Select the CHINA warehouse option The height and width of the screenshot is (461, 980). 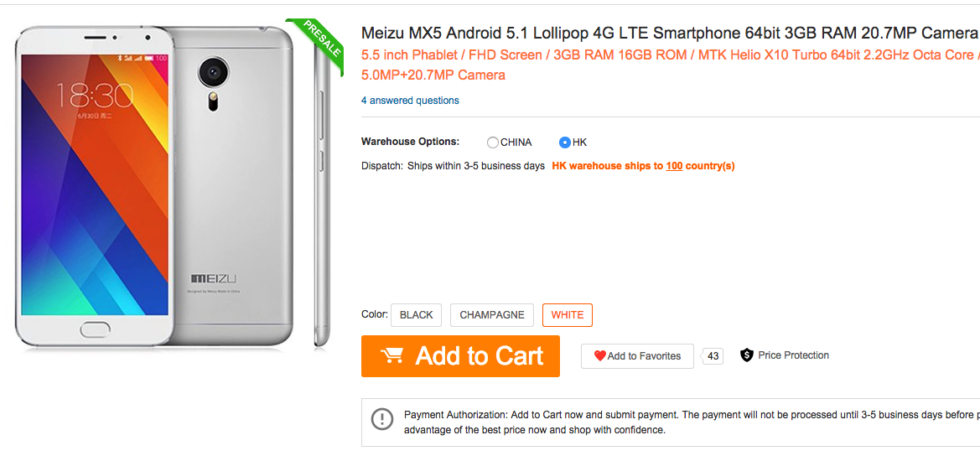tap(493, 142)
